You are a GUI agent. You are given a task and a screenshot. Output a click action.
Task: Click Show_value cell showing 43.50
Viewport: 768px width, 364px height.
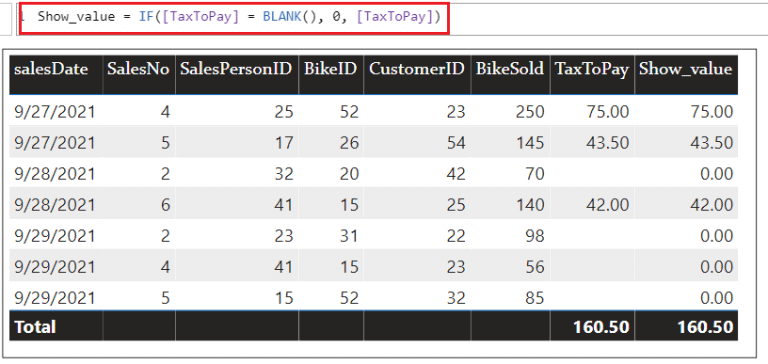click(x=712, y=143)
